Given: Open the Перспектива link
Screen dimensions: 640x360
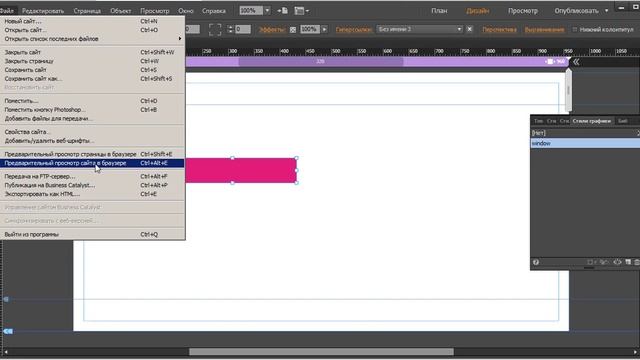Looking at the screenshot, I should click(x=499, y=30).
